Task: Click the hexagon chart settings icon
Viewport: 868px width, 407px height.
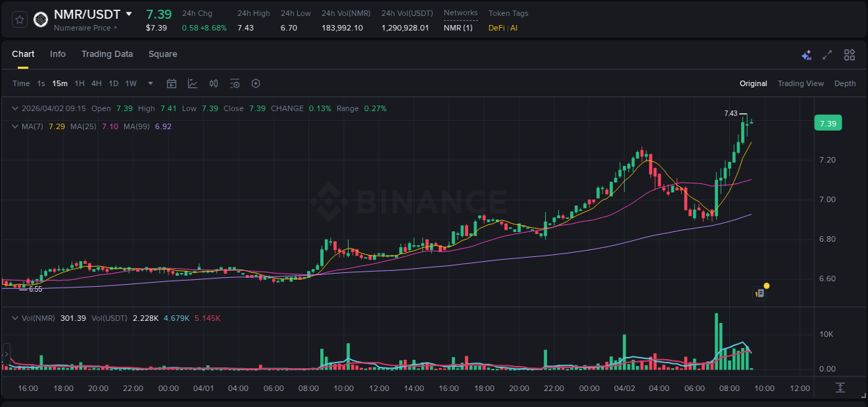Action: 256,83
